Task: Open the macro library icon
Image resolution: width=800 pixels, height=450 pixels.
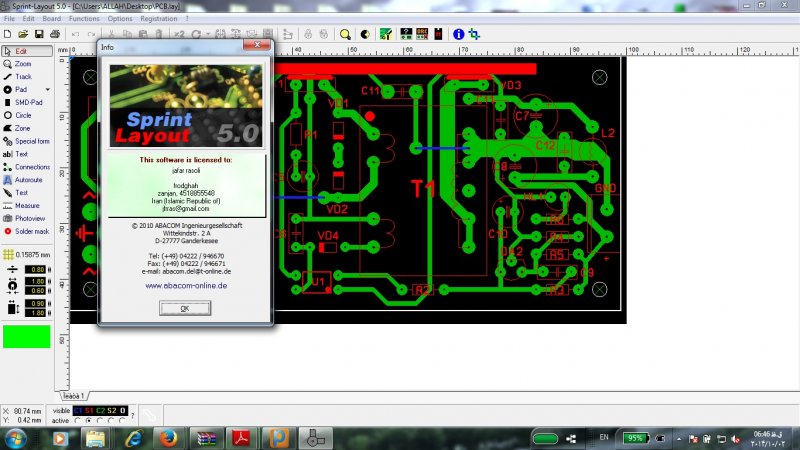Action: pos(438,34)
